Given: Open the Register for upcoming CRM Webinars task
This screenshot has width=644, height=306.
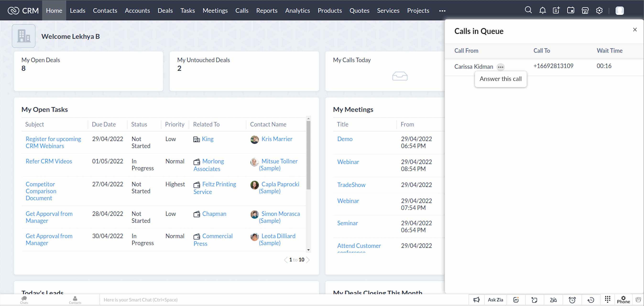Looking at the screenshot, I should 53,142.
